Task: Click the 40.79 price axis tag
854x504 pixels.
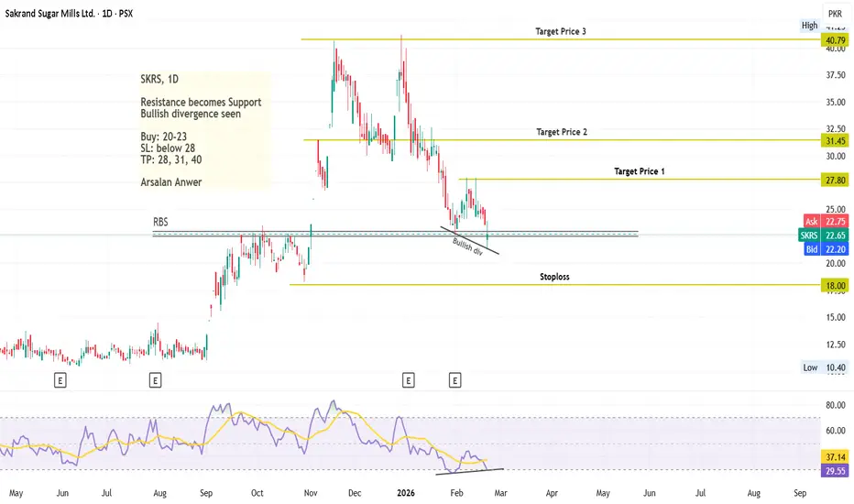Action: [835, 40]
